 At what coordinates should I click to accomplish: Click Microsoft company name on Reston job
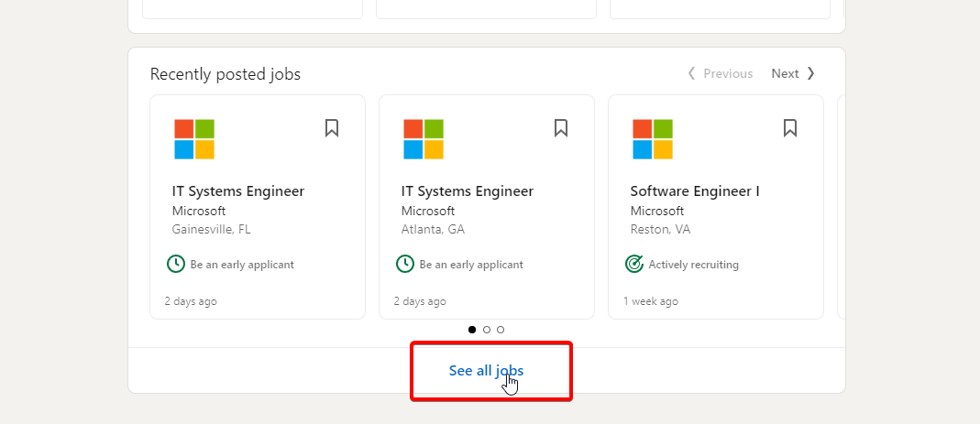point(657,211)
